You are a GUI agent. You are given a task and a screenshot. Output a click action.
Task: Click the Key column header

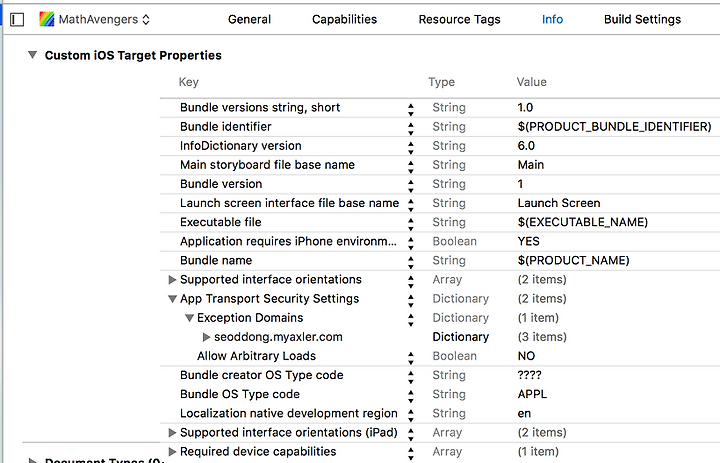click(188, 82)
